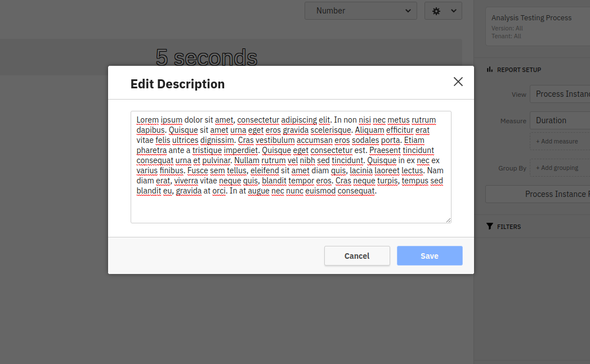Image resolution: width=590 pixels, height=364 pixels.
Task: Click the FILTERS section header
Action: (509, 227)
